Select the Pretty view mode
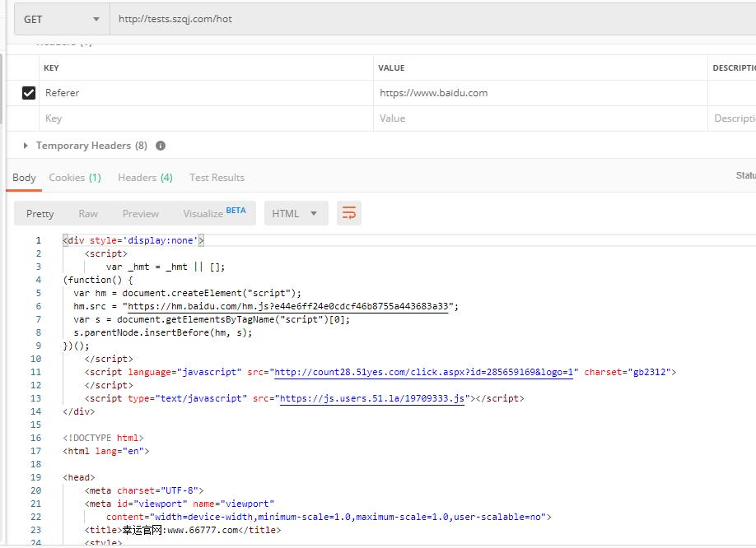The image size is (756, 548). pyautogui.click(x=40, y=214)
